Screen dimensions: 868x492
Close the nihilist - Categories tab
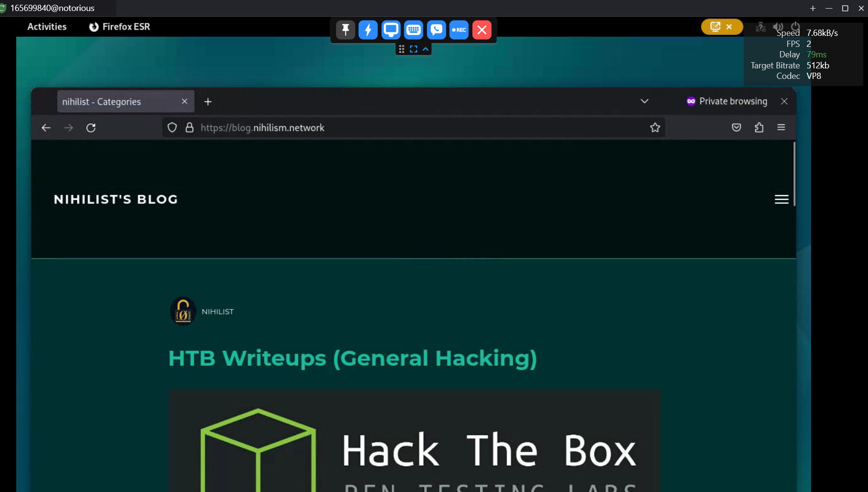[185, 101]
